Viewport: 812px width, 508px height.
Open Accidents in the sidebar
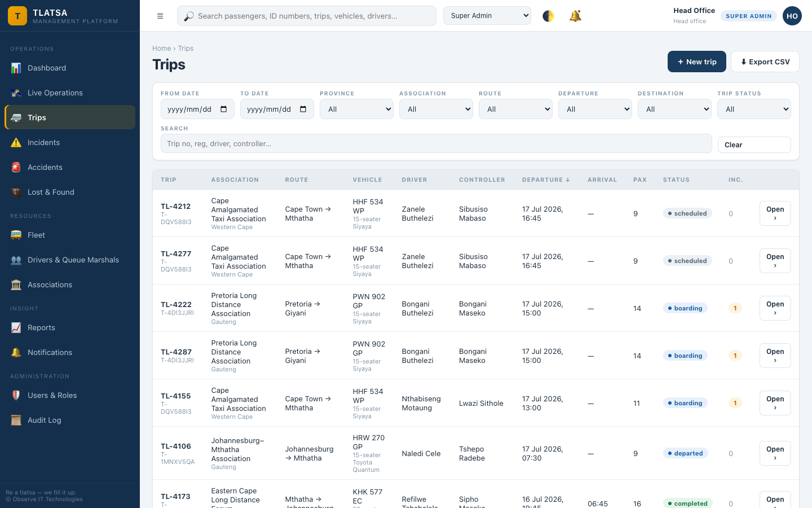(70, 167)
